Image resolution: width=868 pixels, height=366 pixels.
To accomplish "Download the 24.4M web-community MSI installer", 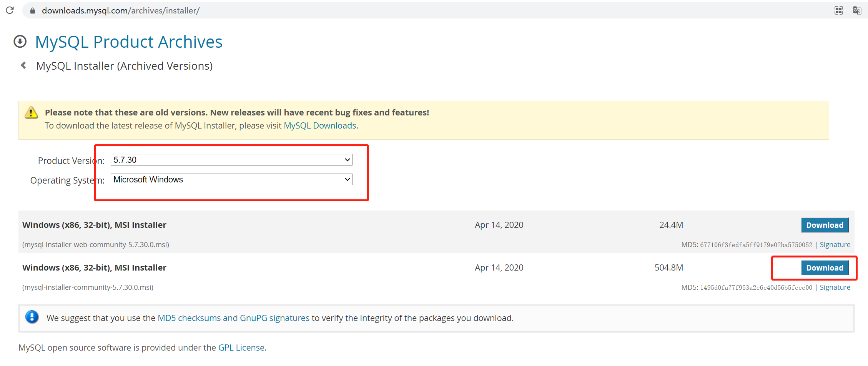I will (825, 225).
